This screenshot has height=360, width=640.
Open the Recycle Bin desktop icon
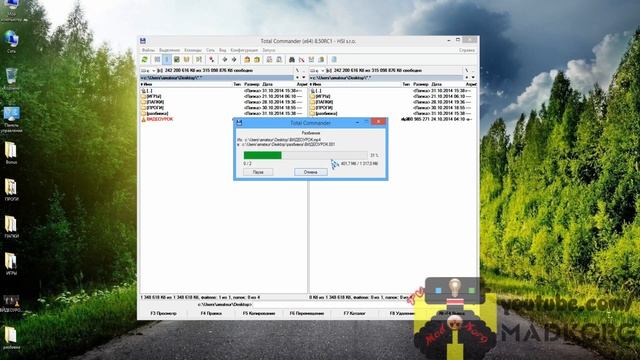click(x=11, y=79)
